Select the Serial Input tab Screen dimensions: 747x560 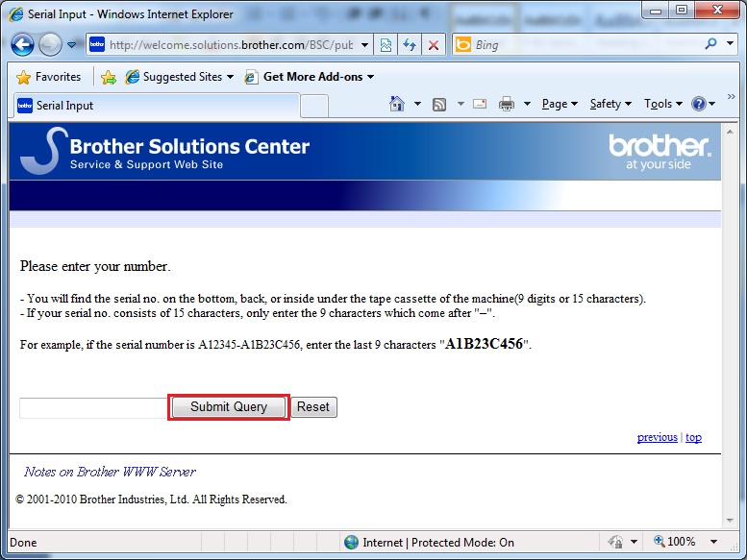tap(65, 106)
